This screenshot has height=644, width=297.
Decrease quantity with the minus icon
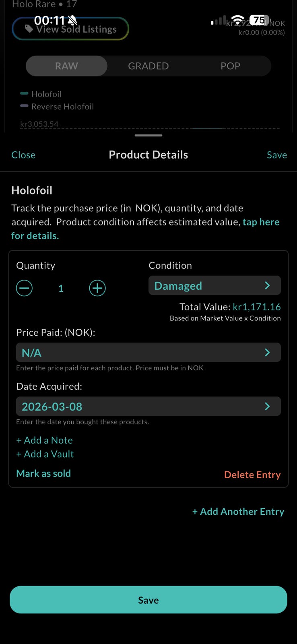point(24,288)
